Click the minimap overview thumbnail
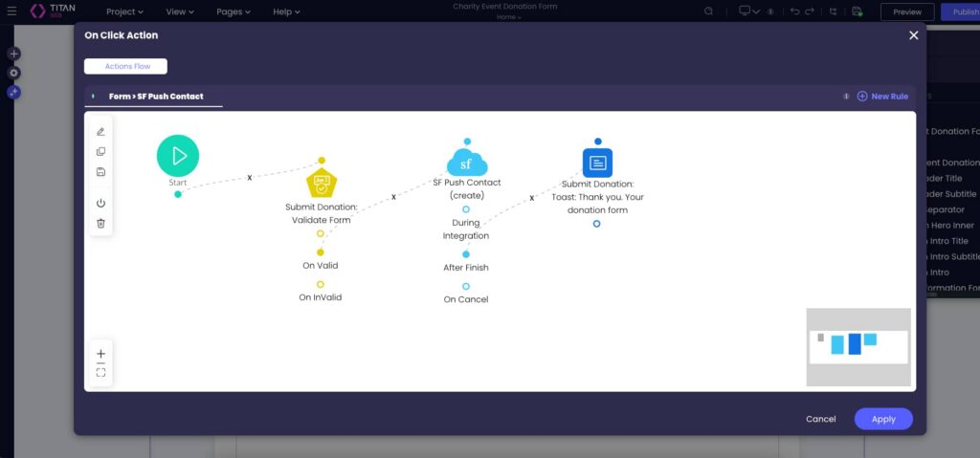The width and height of the screenshot is (980, 458). (x=858, y=347)
